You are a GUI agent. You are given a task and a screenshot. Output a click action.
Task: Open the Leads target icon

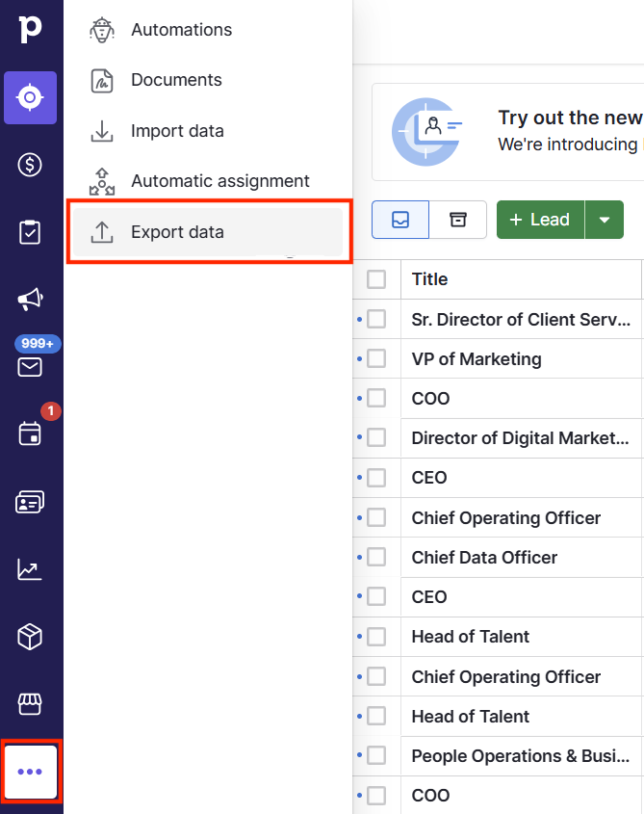[30, 97]
